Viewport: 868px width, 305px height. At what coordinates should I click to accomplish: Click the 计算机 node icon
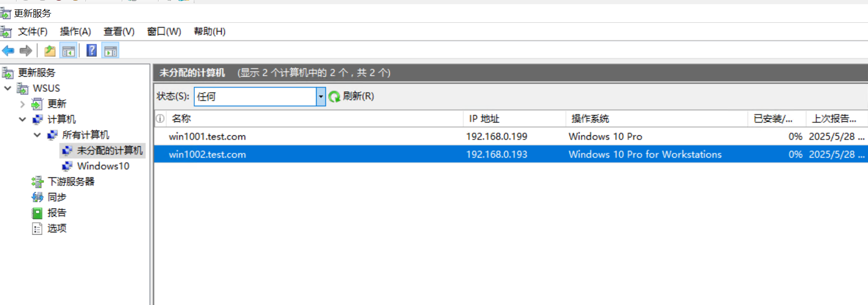click(37, 119)
